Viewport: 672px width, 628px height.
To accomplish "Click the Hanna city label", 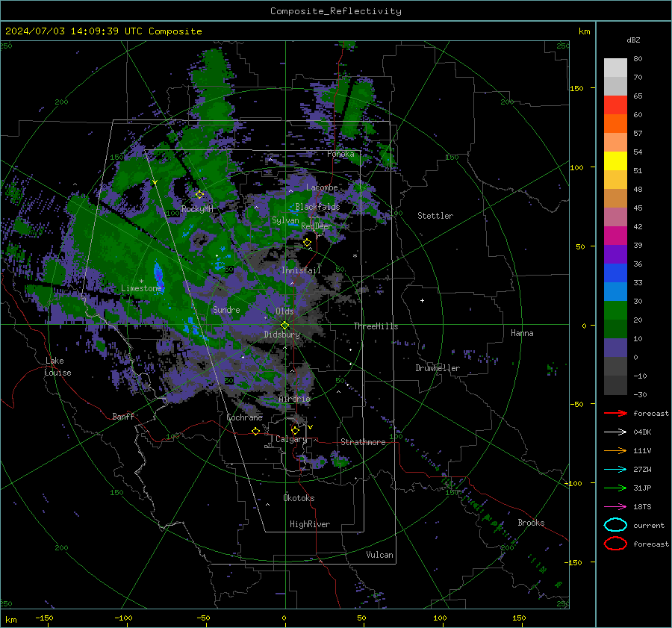I will (522, 333).
